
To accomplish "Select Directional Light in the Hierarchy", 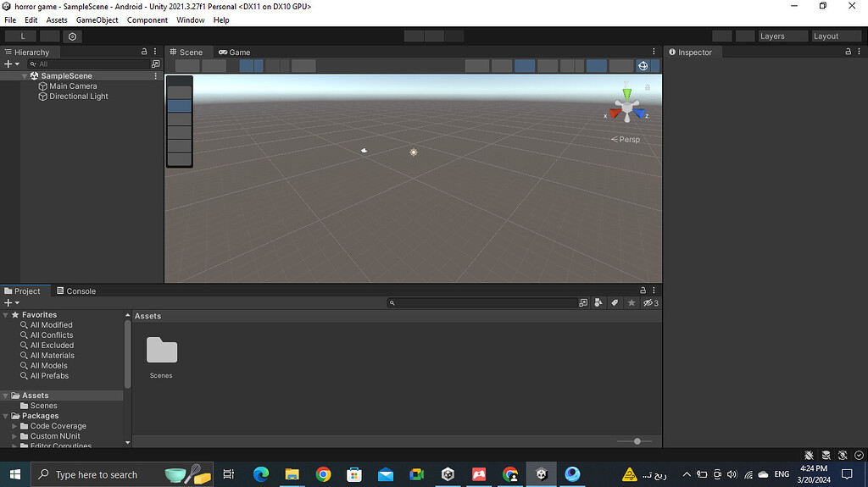I will point(79,97).
